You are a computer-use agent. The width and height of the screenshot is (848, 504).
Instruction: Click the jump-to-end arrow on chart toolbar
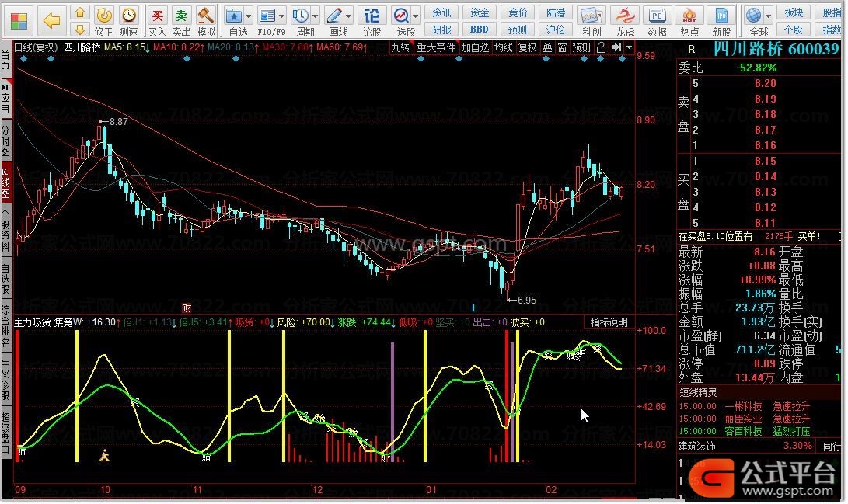616,48
